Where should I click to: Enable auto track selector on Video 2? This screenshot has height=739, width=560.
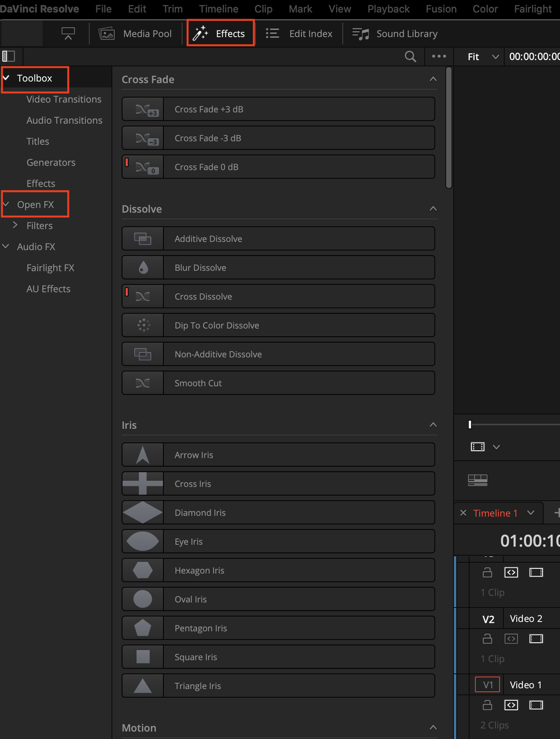pos(511,639)
